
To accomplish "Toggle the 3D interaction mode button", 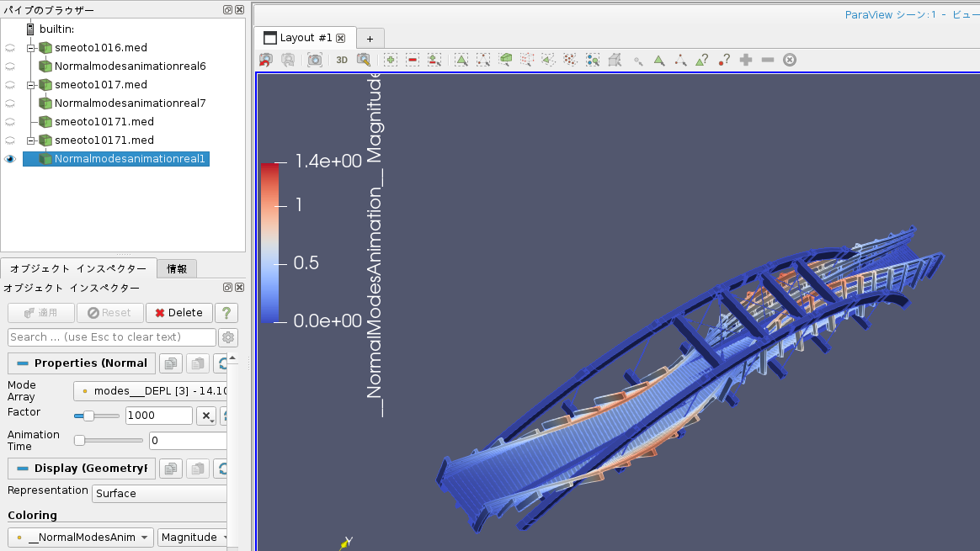I will tap(342, 60).
